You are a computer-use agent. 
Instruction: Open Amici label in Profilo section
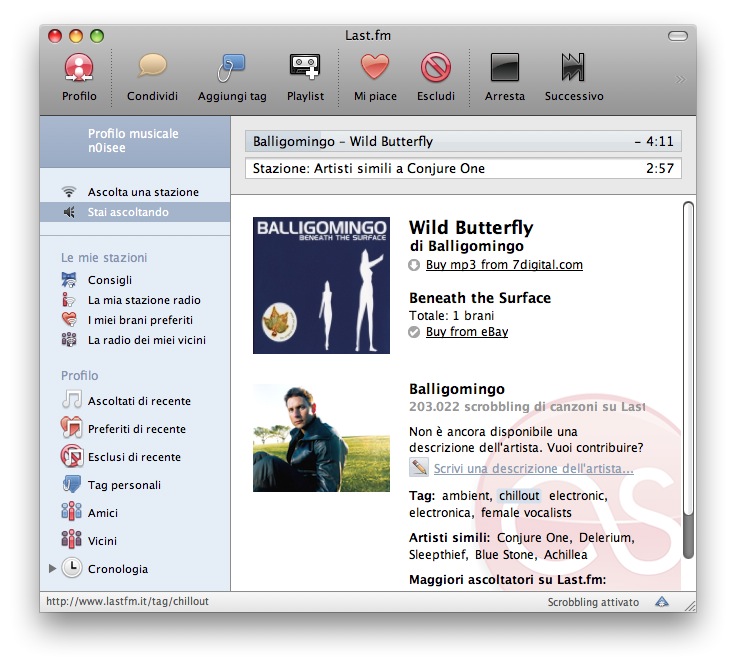click(x=103, y=513)
